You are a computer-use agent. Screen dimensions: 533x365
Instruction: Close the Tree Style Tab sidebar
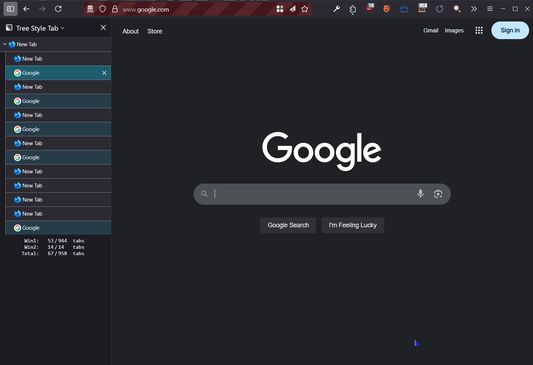tap(103, 28)
